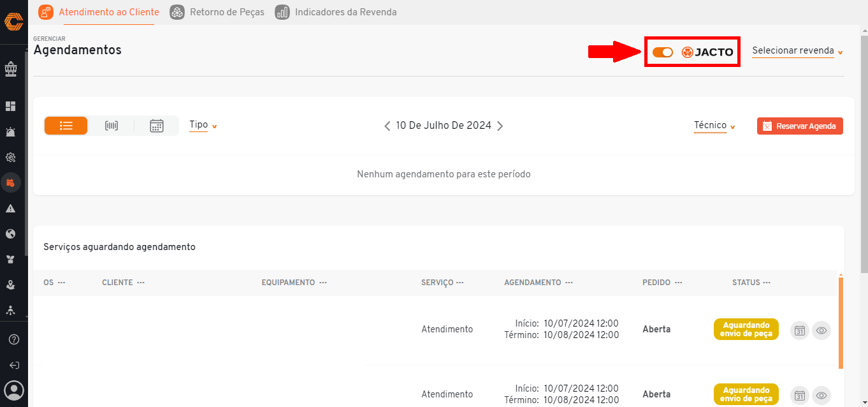This screenshot has height=407, width=868.
Task: Open the hierarchy network icon in the sidebar
Action: (11, 310)
